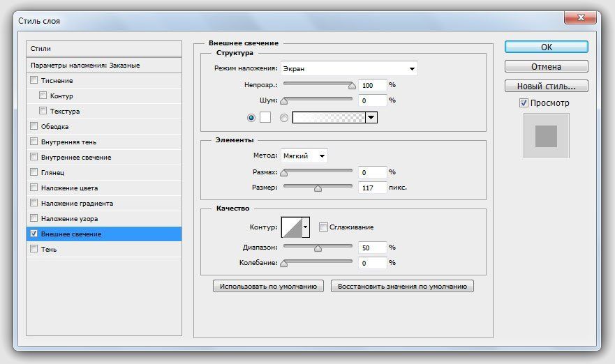Select the Тень style row label
This screenshot has height=364, width=615.
tap(49, 249)
